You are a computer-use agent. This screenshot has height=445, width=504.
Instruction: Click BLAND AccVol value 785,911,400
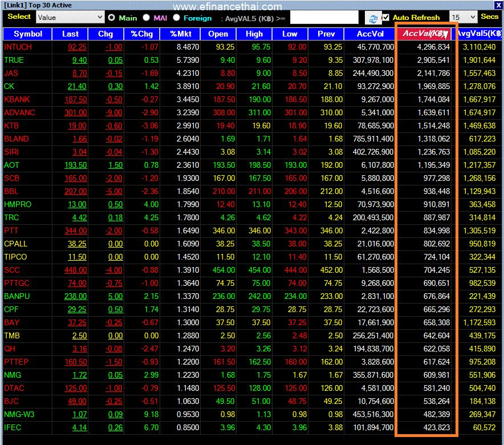[373, 139]
